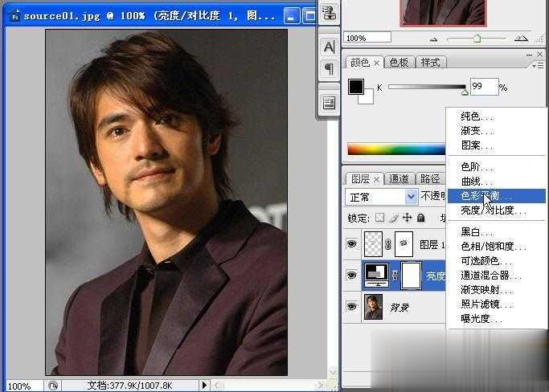Switch to the 通道 tab
549x392 pixels.
(399, 178)
